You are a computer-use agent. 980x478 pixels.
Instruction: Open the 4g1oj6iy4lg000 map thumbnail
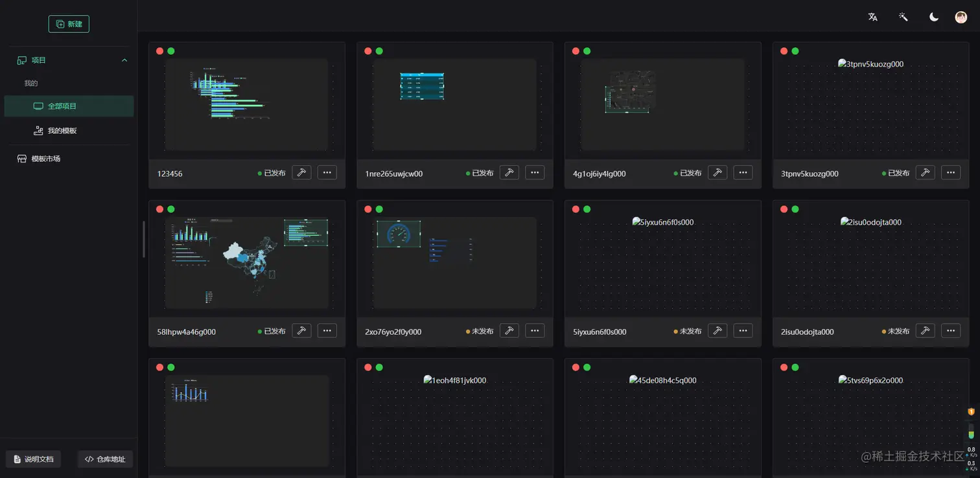point(663,105)
